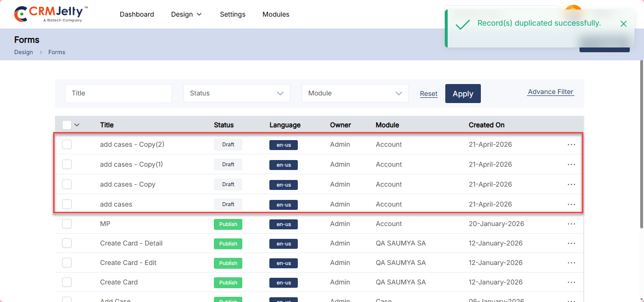Open actions menu for MP form row
Viewport: 644px width, 302px height.
click(x=571, y=224)
